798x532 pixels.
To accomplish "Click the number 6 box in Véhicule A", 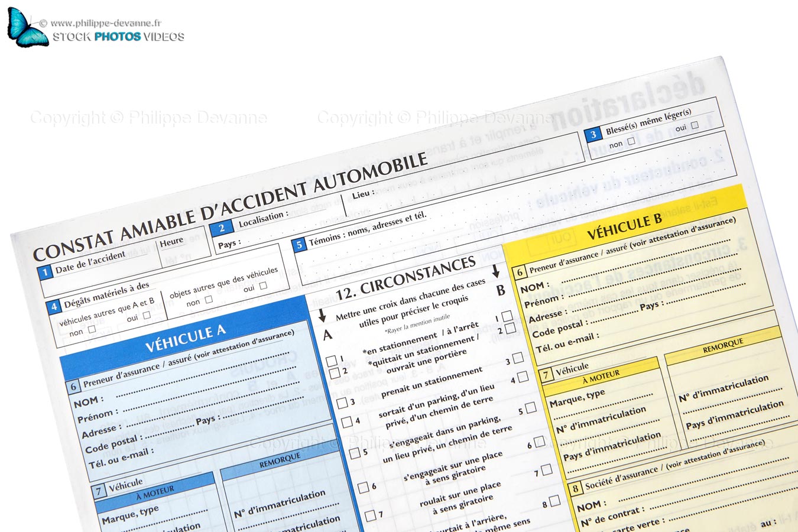I will [73, 387].
